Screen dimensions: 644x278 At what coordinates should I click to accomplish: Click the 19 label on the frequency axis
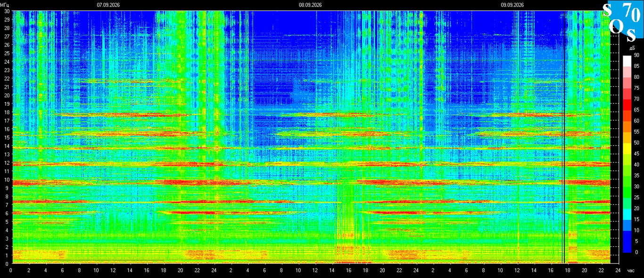click(7, 103)
